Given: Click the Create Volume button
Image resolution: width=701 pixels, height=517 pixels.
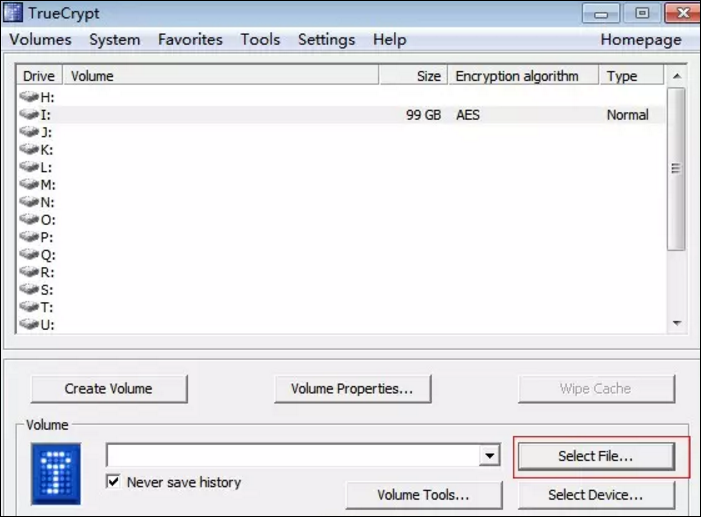Looking at the screenshot, I should coord(109,389).
